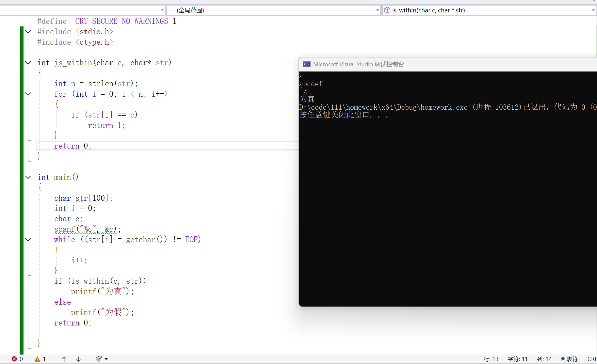Click the 制表符 tab setting in status bar
This screenshot has height=364, width=597.
569,359
